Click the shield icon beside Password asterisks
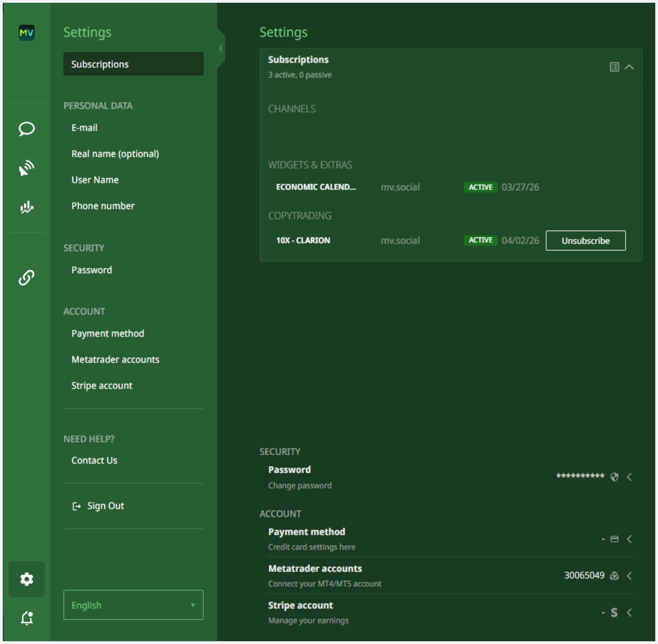The height and width of the screenshot is (644, 658). point(614,477)
